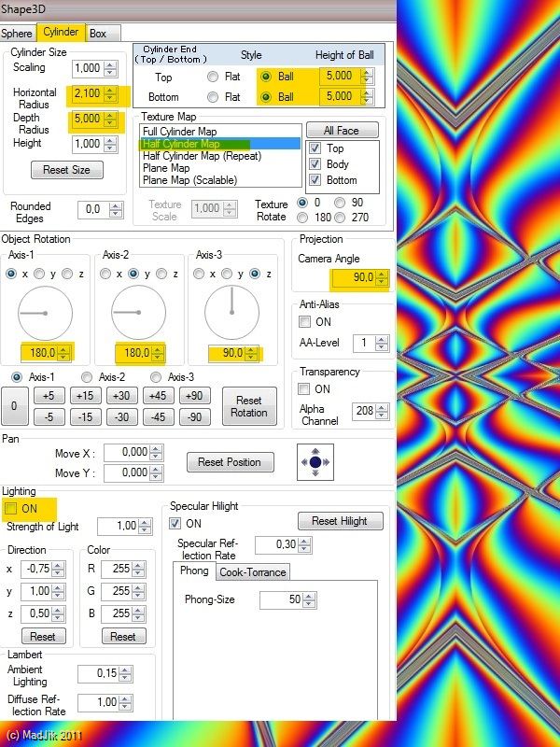Select Ball style for Top end
The width and height of the screenshot is (560, 747).
click(266, 77)
